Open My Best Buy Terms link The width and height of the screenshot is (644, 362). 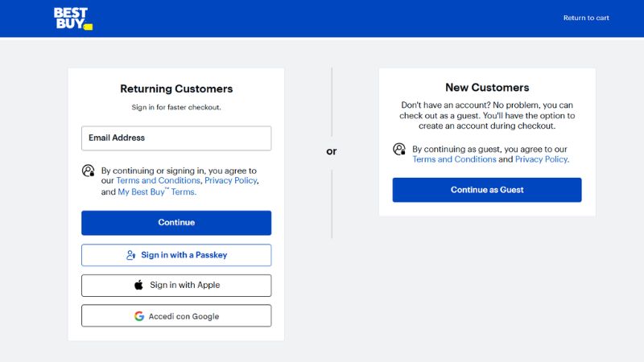pyautogui.click(x=157, y=191)
